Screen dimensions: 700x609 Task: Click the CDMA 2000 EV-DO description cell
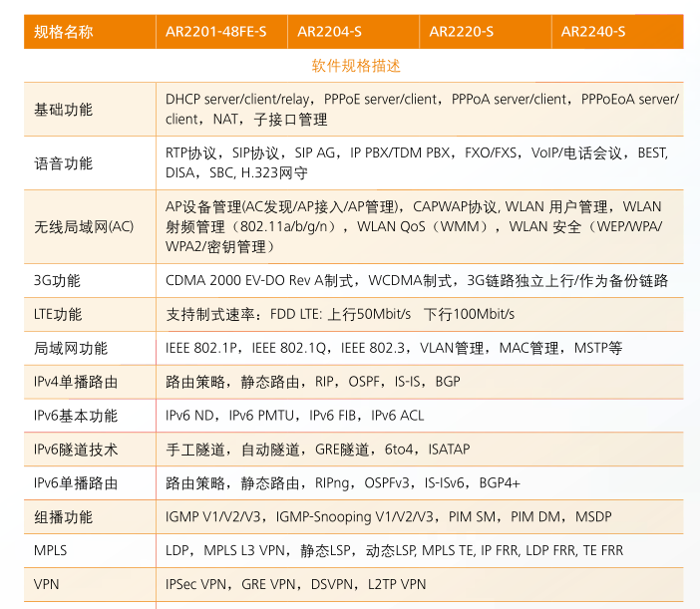420,281
